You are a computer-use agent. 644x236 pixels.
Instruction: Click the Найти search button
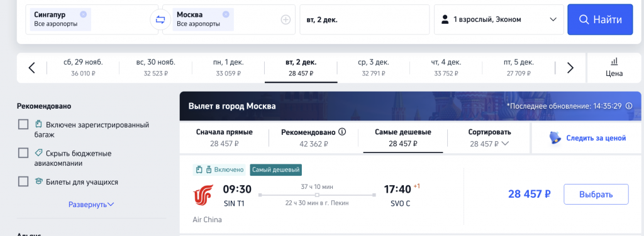pyautogui.click(x=600, y=19)
